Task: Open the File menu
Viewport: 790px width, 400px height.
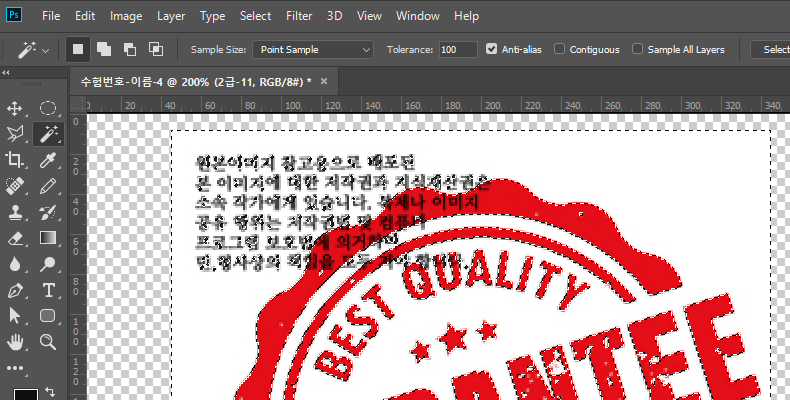Action: [x=51, y=16]
